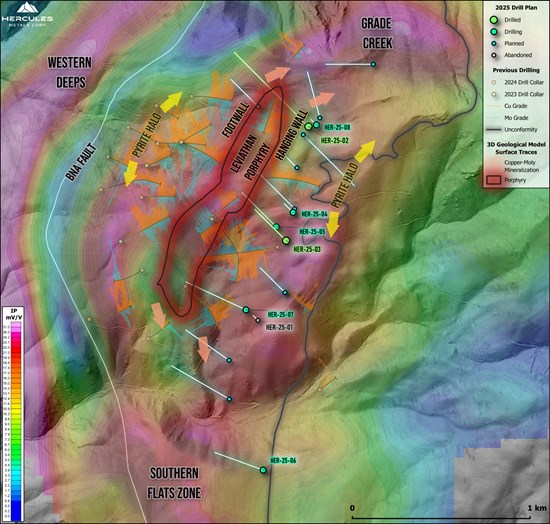Click the abandoned HER-25-01 collar marker
This screenshot has height=524, width=550.
click(258, 320)
